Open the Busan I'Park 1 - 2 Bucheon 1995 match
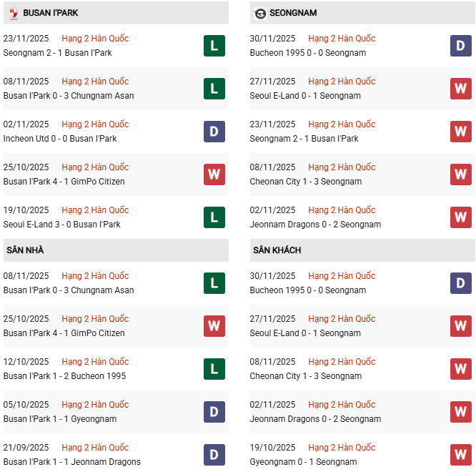The image size is (476, 472). pos(64,376)
